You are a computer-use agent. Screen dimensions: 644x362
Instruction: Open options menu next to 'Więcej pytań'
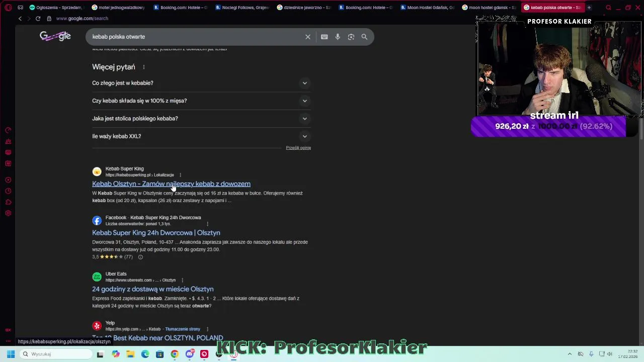coord(144,67)
